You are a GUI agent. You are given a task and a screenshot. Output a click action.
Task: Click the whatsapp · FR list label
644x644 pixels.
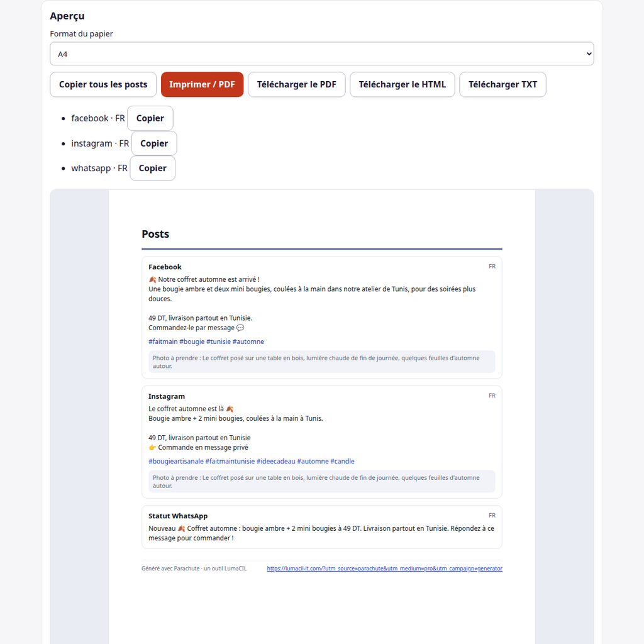click(x=99, y=169)
